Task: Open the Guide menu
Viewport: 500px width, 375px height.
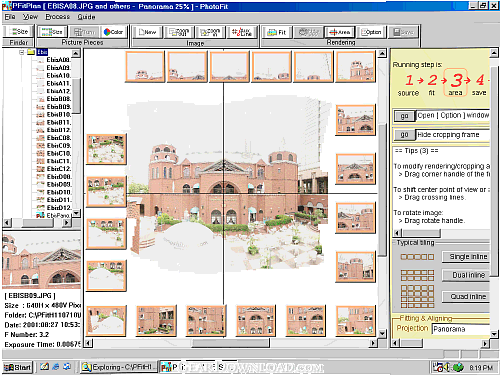Action: pos(86,17)
